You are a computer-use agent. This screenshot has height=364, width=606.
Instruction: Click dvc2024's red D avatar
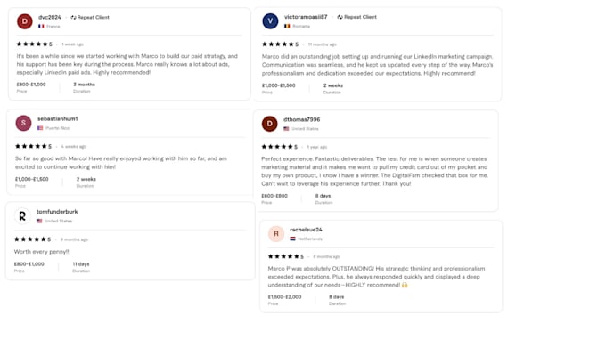tap(25, 21)
